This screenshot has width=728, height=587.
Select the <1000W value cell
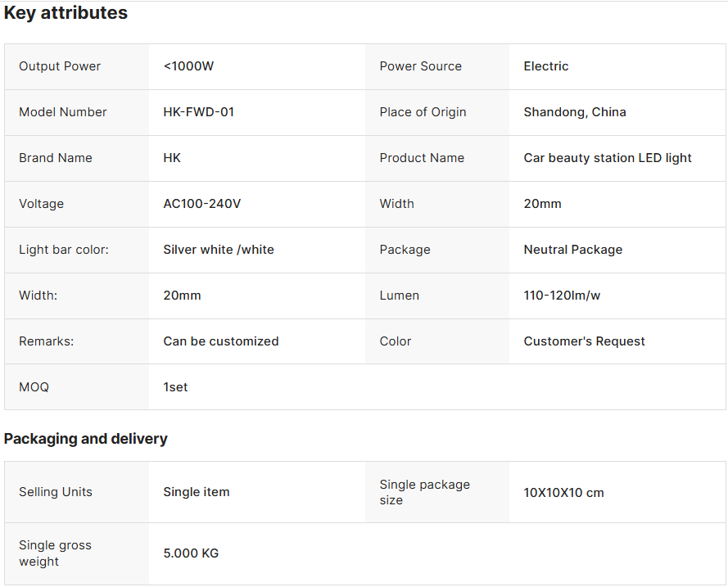188,66
